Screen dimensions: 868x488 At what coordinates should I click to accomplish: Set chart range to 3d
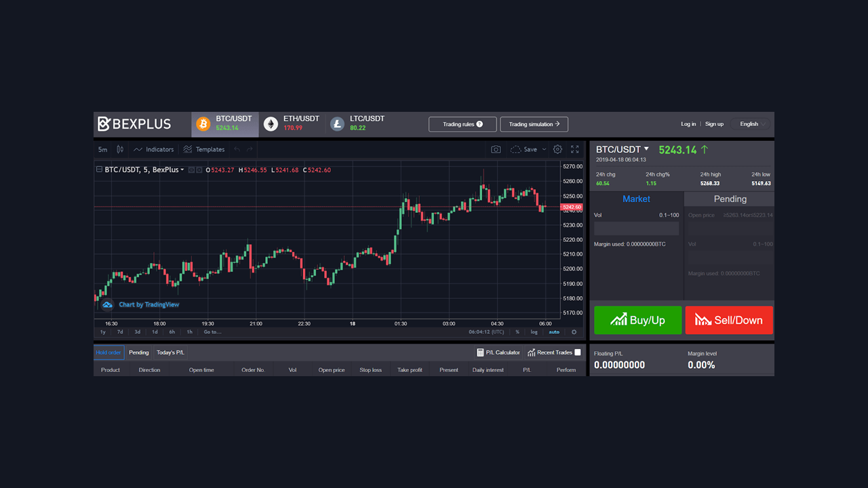pyautogui.click(x=137, y=332)
